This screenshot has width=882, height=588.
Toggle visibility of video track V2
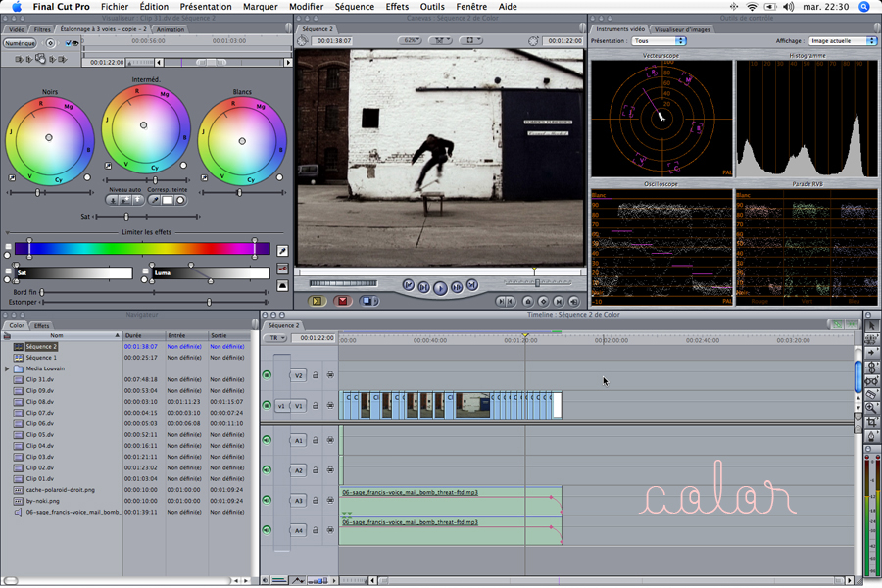tap(267, 375)
